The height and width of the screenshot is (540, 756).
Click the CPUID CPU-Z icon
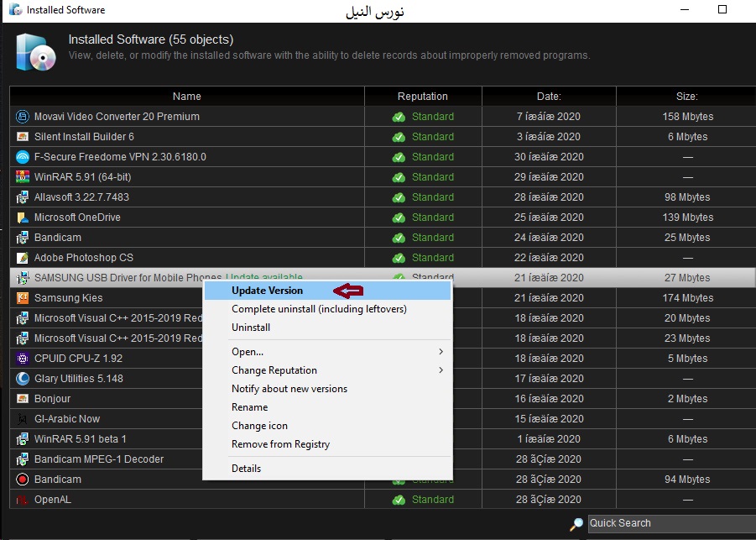[x=23, y=359]
